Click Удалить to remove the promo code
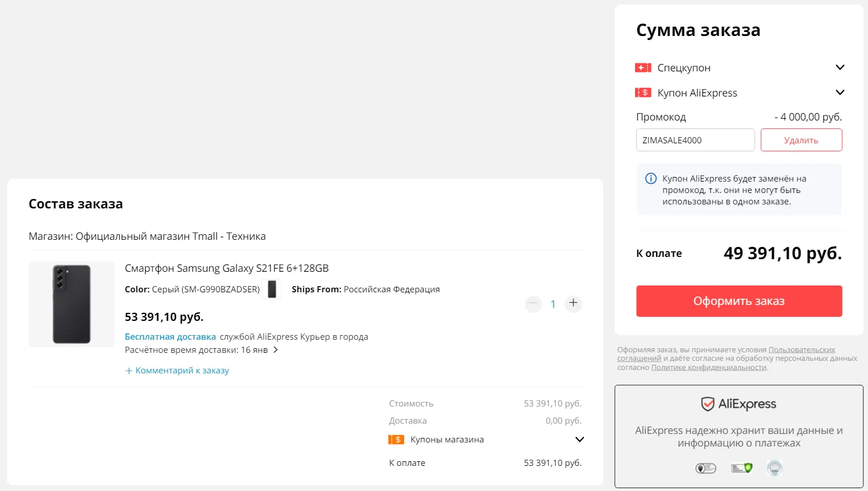The width and height of the screenshot is (868, 491). [801, 140]
